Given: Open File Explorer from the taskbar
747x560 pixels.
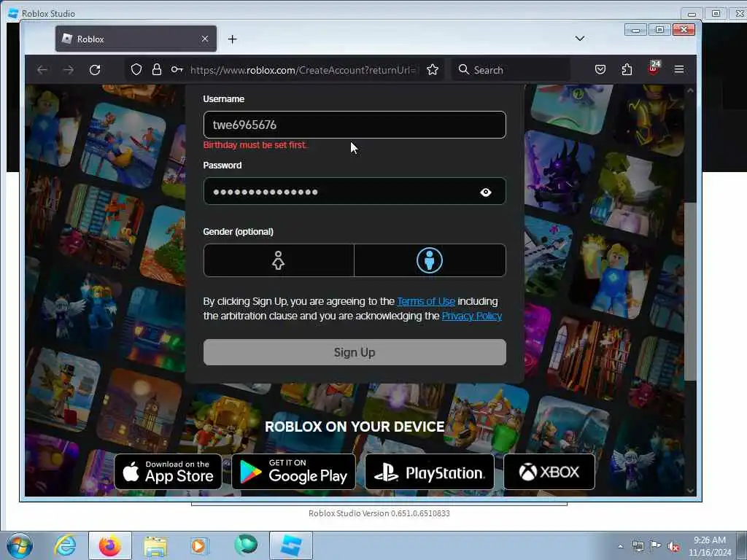Looking at the screenshot, I should click(155, 546).
